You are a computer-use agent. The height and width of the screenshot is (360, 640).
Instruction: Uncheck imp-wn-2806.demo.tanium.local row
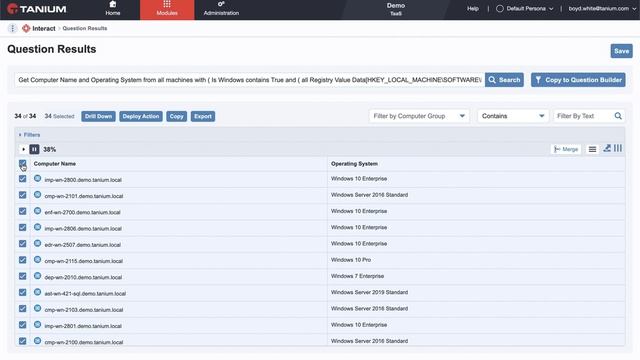coord(22,227)
